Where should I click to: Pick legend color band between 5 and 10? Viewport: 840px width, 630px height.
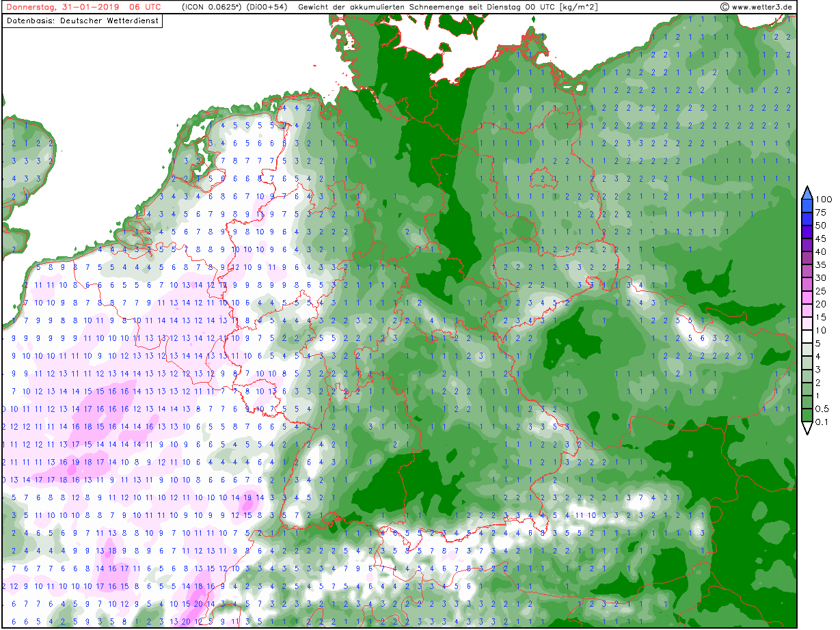tap(807, 336)
